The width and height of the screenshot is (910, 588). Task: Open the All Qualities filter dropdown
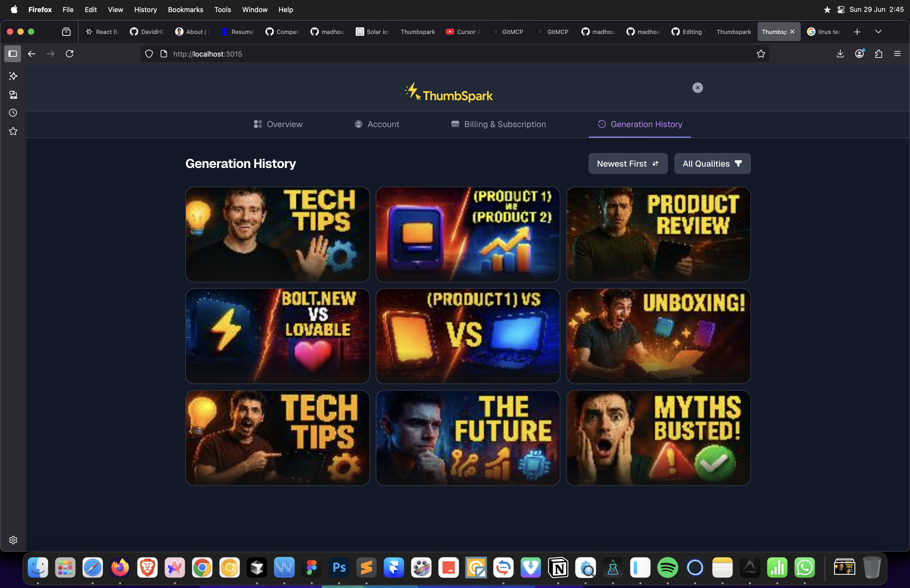[712, 163]
